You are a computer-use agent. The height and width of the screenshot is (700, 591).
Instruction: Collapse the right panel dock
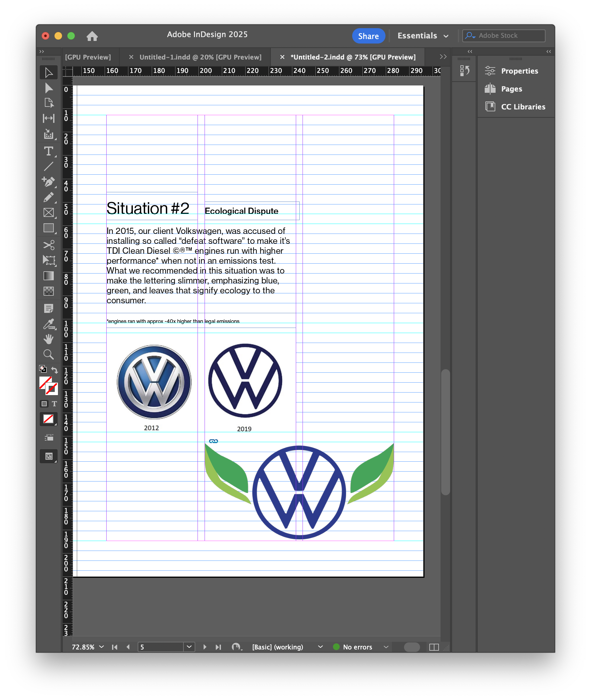[x=548, y=52]
